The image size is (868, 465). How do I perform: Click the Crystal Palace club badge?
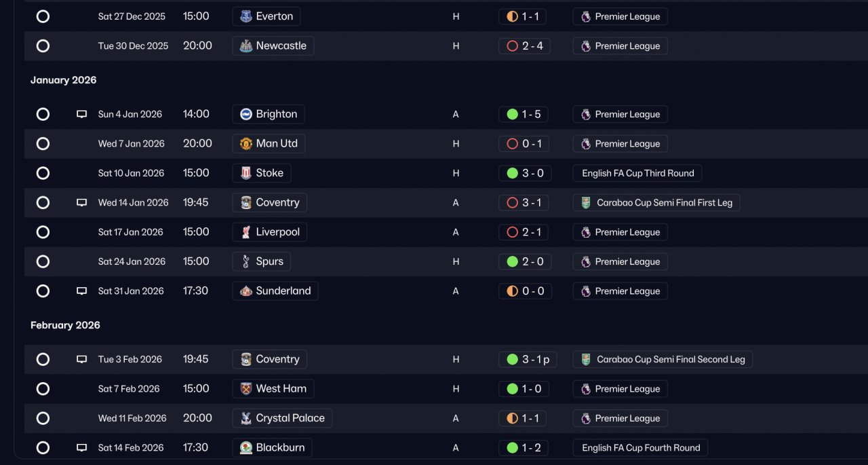246,418
